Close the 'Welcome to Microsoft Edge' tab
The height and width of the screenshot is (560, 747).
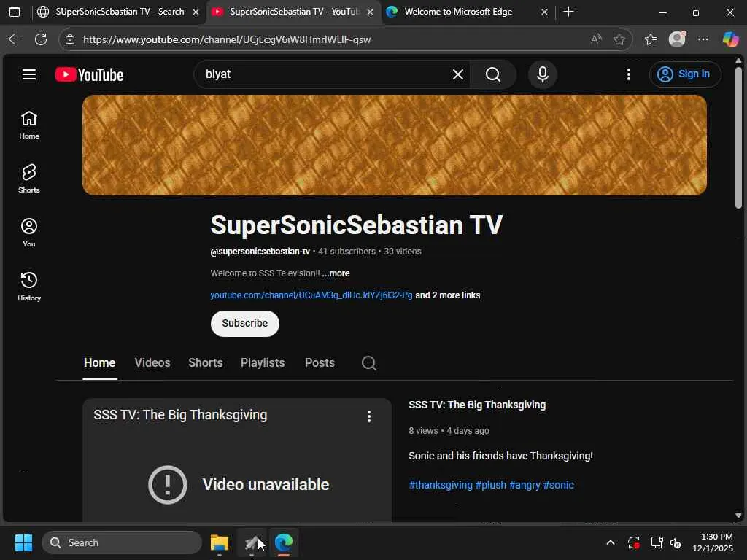coord(544,12)
